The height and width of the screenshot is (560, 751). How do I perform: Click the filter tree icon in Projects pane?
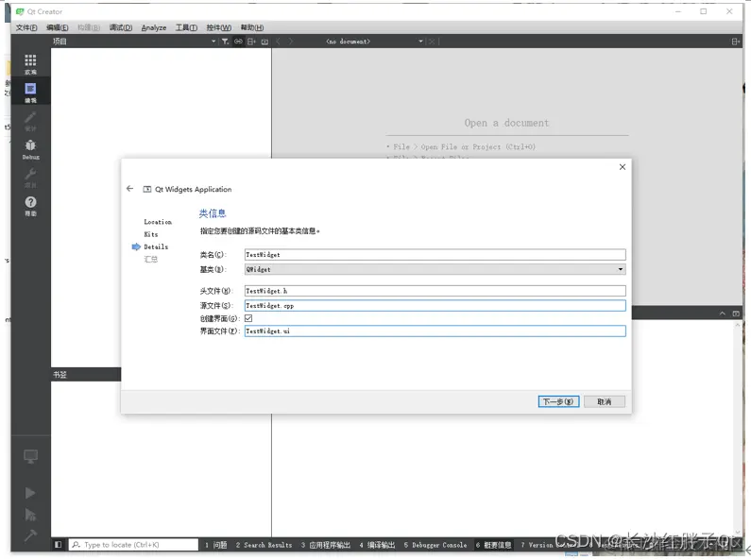click(x=225, y=42)
